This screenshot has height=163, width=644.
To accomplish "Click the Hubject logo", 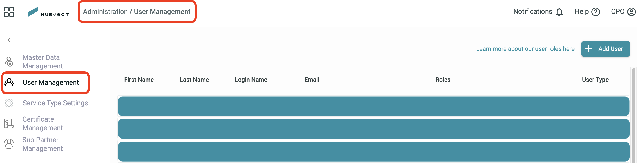I will [x=48, y=12].
